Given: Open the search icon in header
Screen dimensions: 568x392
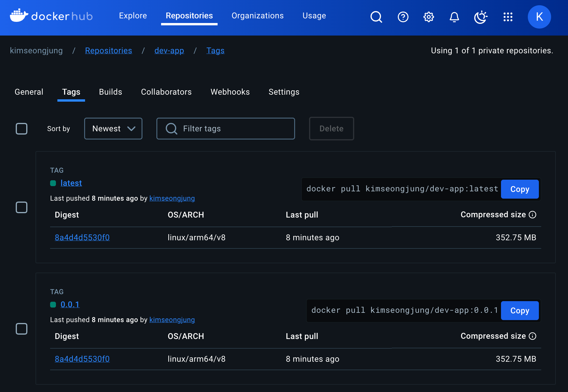Looking at the screenshot, I should 376,17.
